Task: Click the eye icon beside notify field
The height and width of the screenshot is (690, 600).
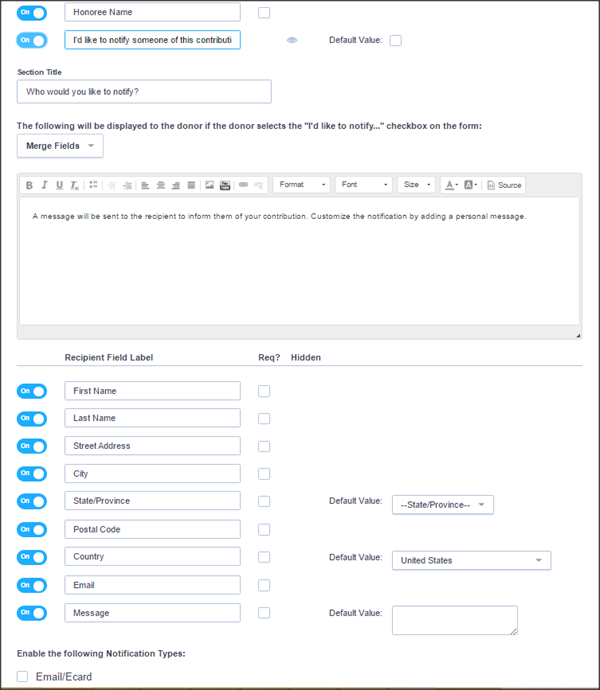Action: coord(292,40)
